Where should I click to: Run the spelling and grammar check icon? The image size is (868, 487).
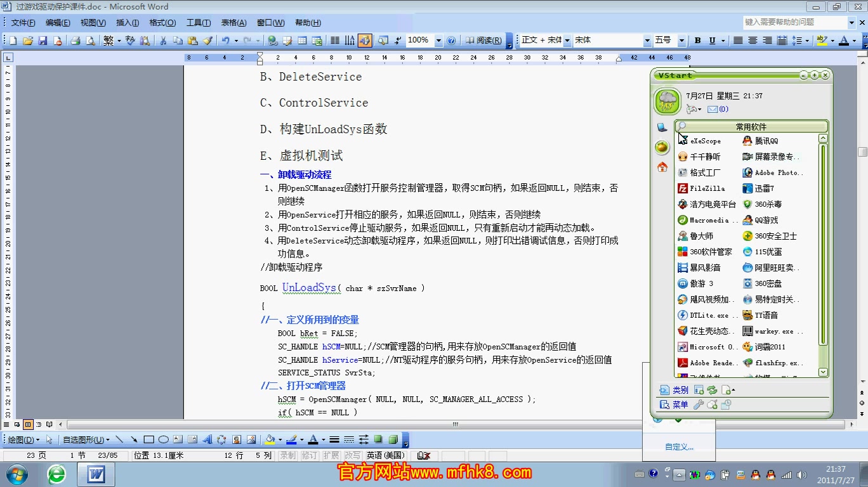click(130, 41)
